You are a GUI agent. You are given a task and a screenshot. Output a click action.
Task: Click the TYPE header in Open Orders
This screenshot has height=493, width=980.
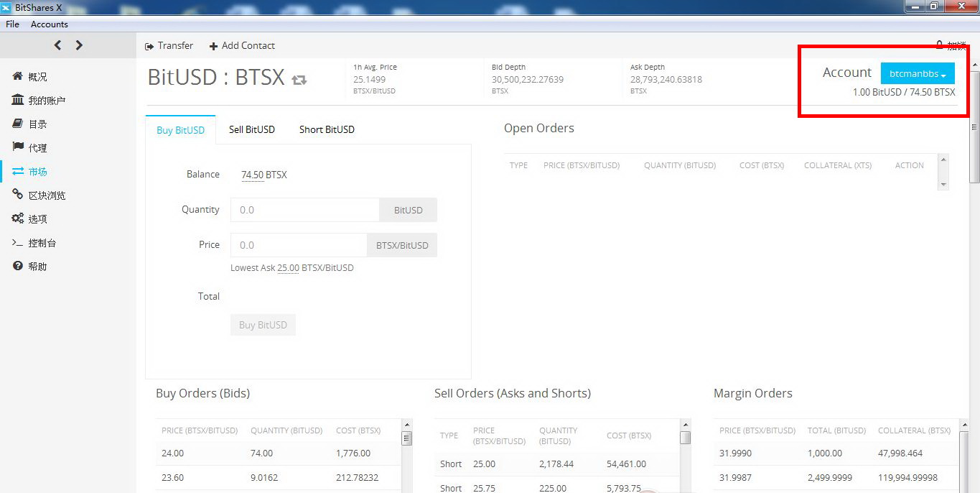518,165
